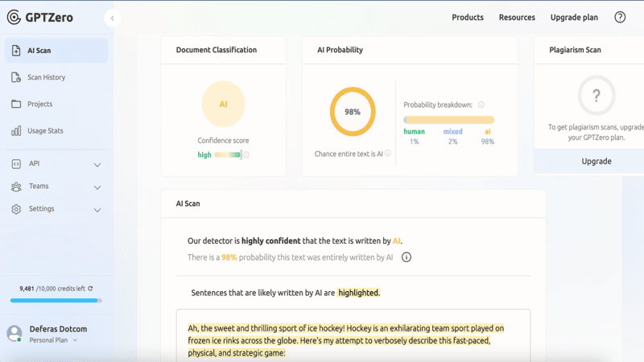644x362 pixels.
Task: Click the orange AI classification circle
Action: (x=223, y=105)
